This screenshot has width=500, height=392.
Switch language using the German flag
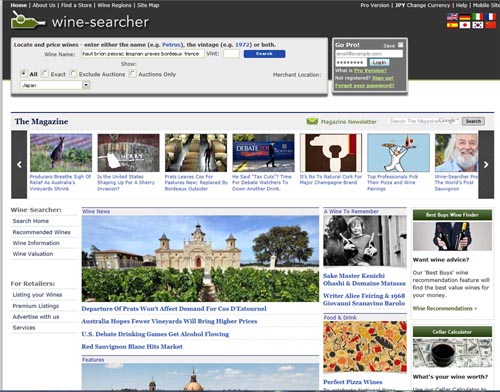point(465,17)
